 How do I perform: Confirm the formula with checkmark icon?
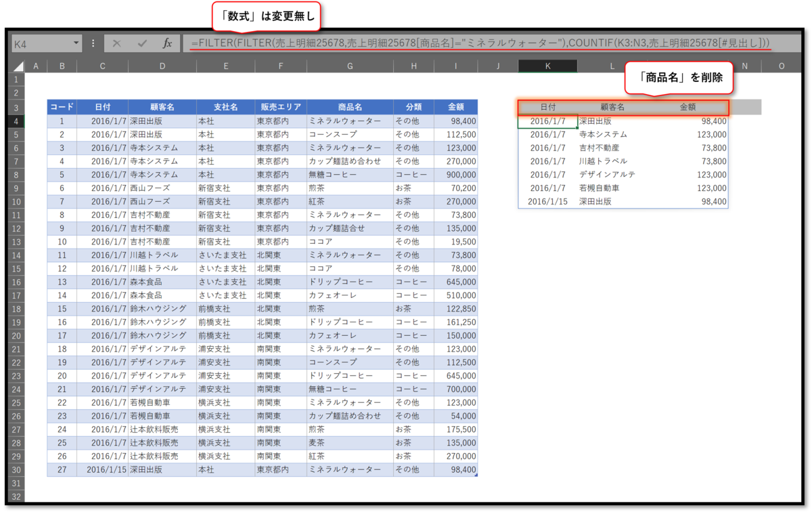click(x=142, y=43)
